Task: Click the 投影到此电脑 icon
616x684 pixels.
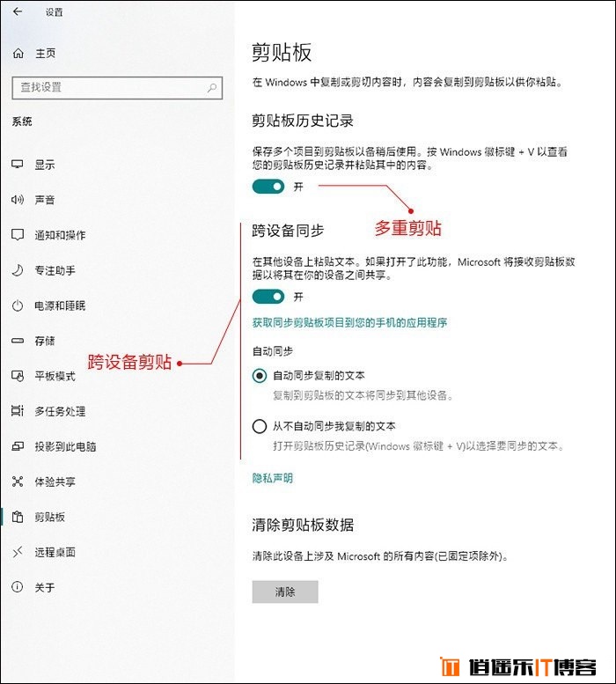Action: 18,445
